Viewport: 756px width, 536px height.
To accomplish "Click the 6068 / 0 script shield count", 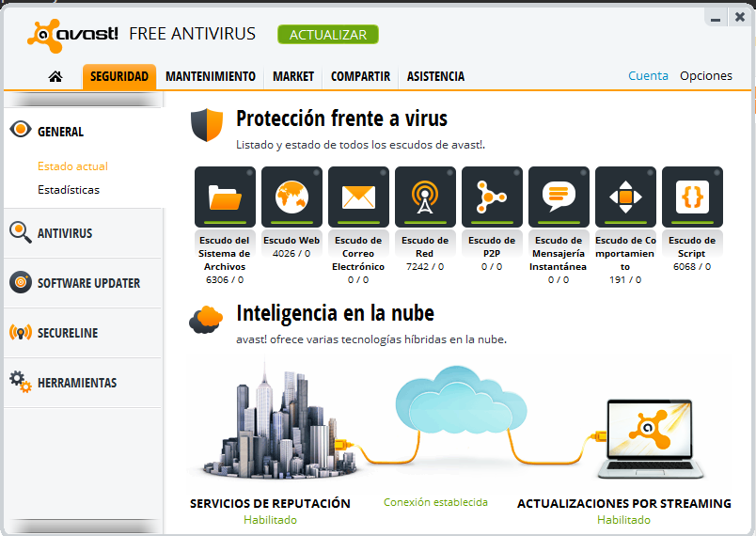I will pos(692,266).
